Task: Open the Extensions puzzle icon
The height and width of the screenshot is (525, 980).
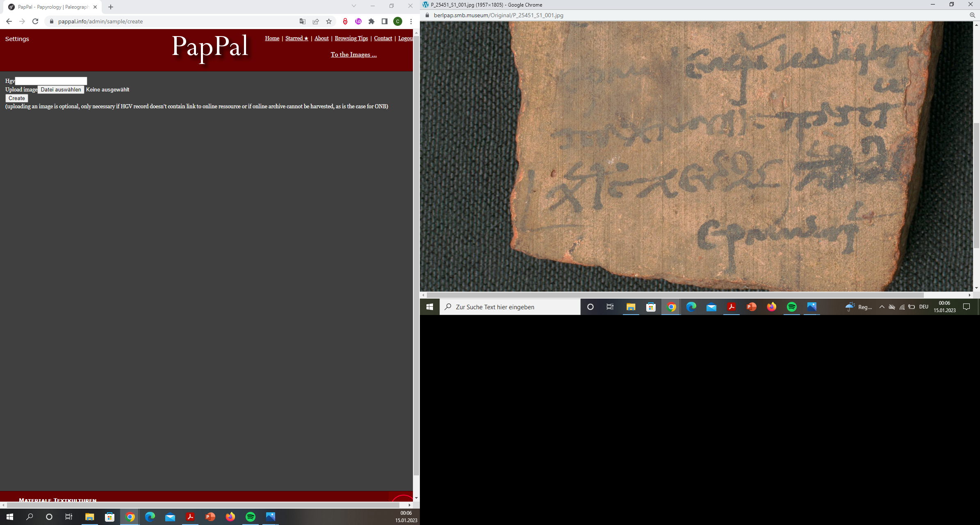Action: pyautogui.click(x=371, y=21)
